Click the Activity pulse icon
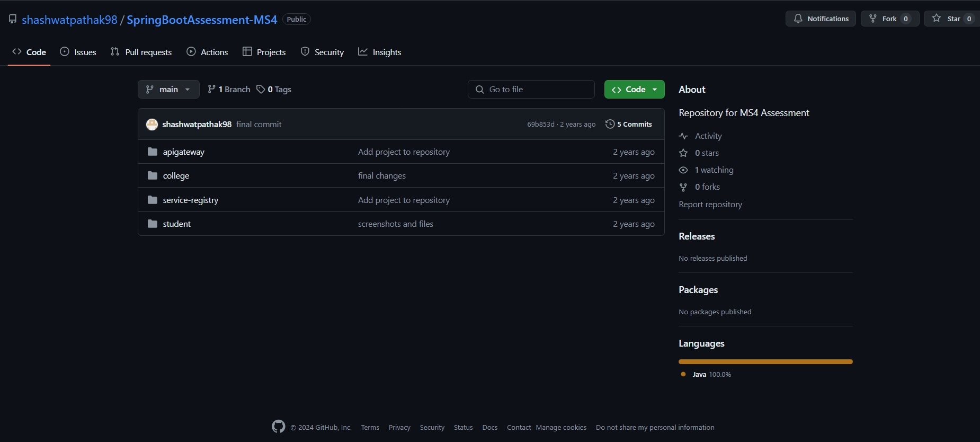Viewport: 980px width, 442px height. 683,136
